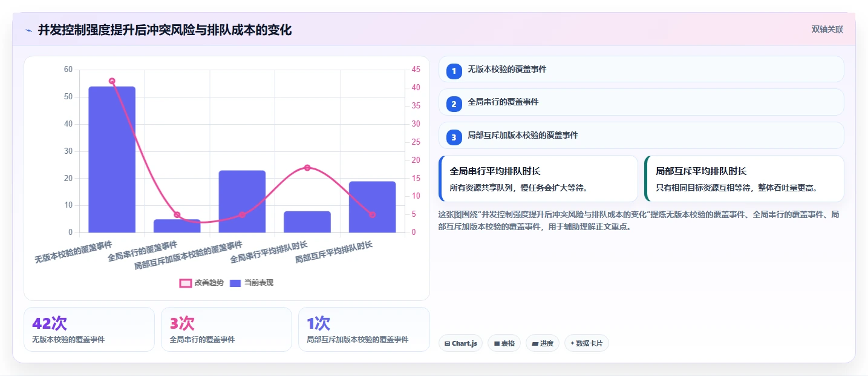The image size is (868, 376).
Task: Toggle the 改善趋势 legend item
Action: pos(201,283)
